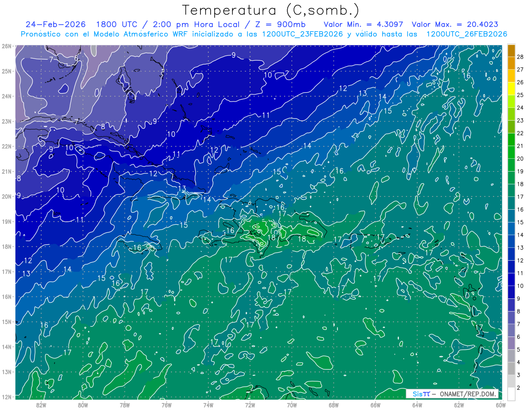Click dark blue color bar segment between 9 and 10
This screenshot has height=411, width=532.
click(511, 292)
